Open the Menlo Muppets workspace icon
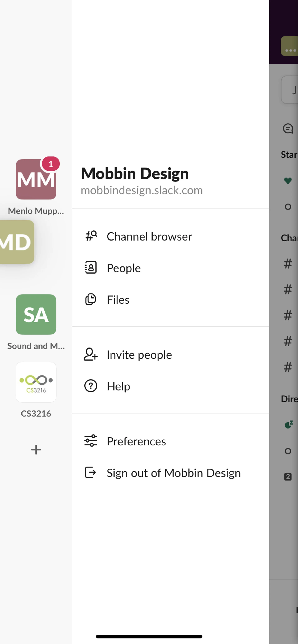This screenshot has height=644, width=298. point(36,179)
